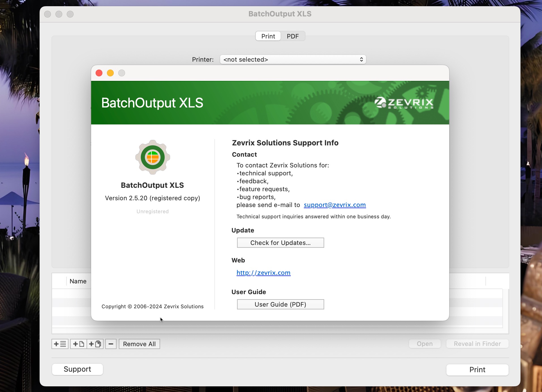Click the support@zevrix.com email link

[x=335, y=205]
